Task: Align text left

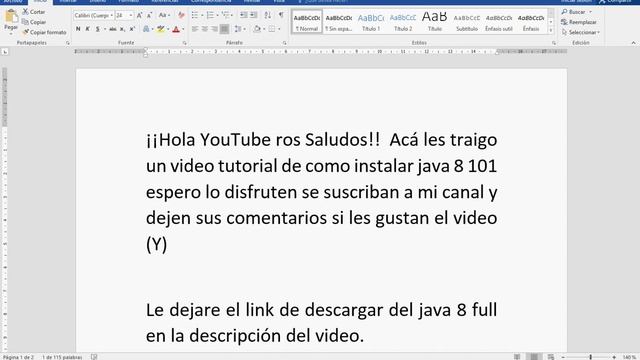Action: pos(195,29)
